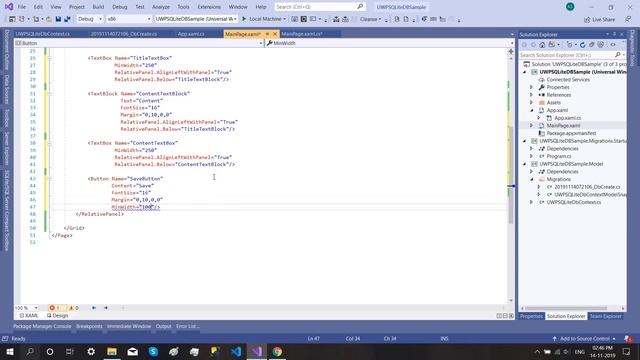640x360 pixels.
Task: Switch to the MainPage.xaml.cs tab
Action: click(x=302, y=34)
